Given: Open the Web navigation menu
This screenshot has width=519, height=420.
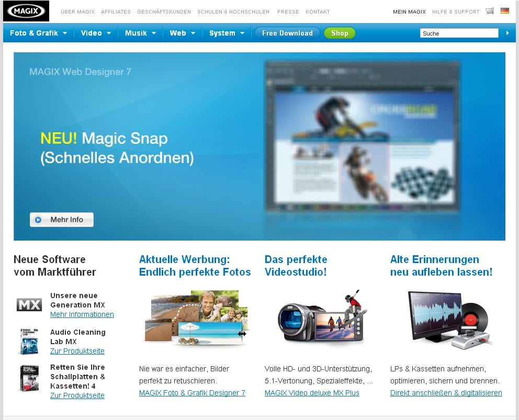Looking at the screenshot, I should [x=183, y=33].
